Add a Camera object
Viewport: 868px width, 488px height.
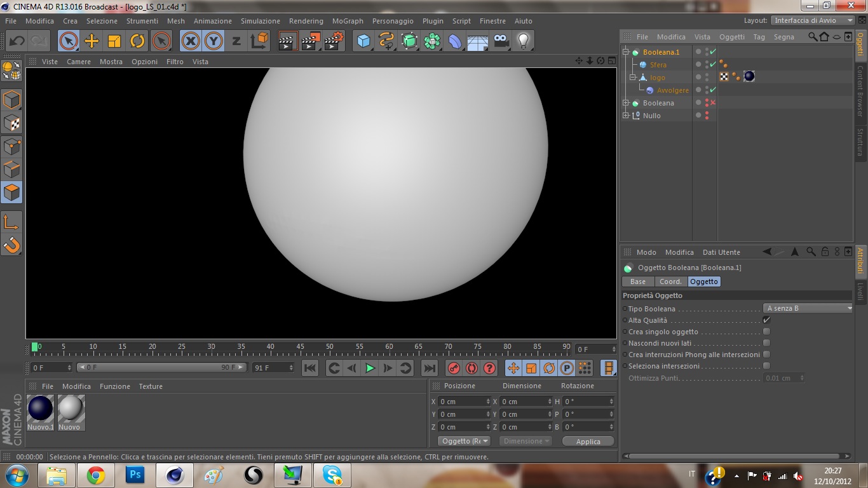pyautogui.click(x=501, y=41)
